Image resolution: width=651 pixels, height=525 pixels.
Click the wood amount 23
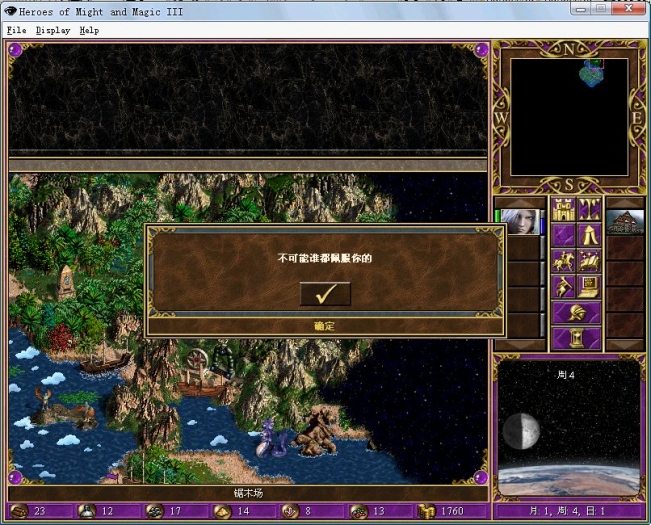click(x=39, y=511)
